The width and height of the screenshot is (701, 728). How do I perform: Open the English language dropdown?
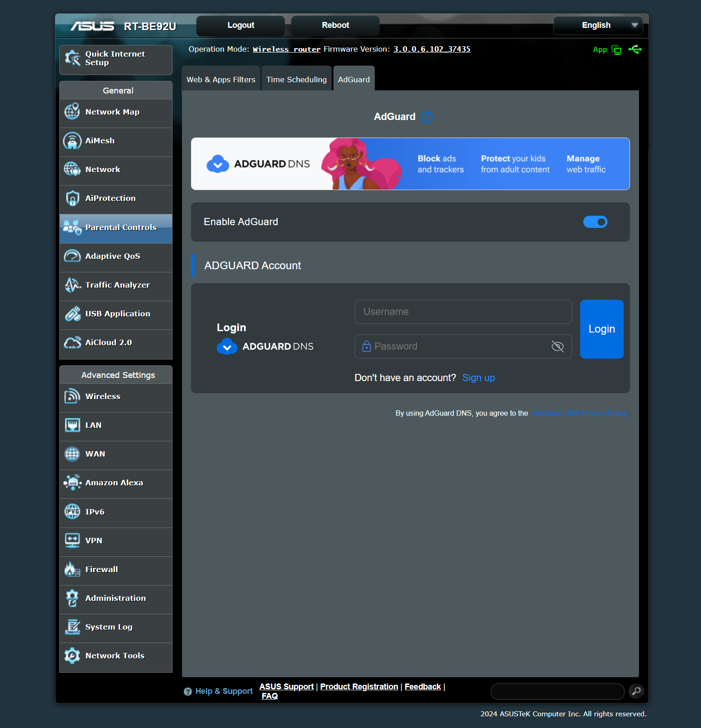pos(598,25)
